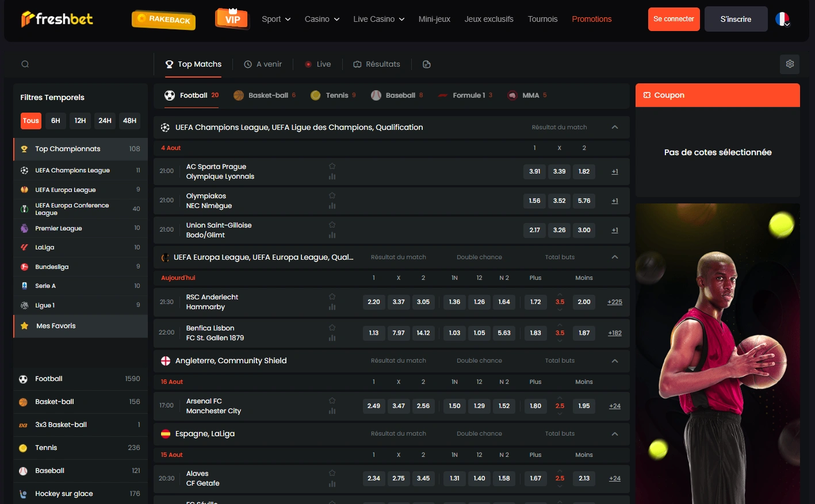The height and width of the screenshot is (504, 815).
Task: Select the 12H time filter
Action: point(81,121)
